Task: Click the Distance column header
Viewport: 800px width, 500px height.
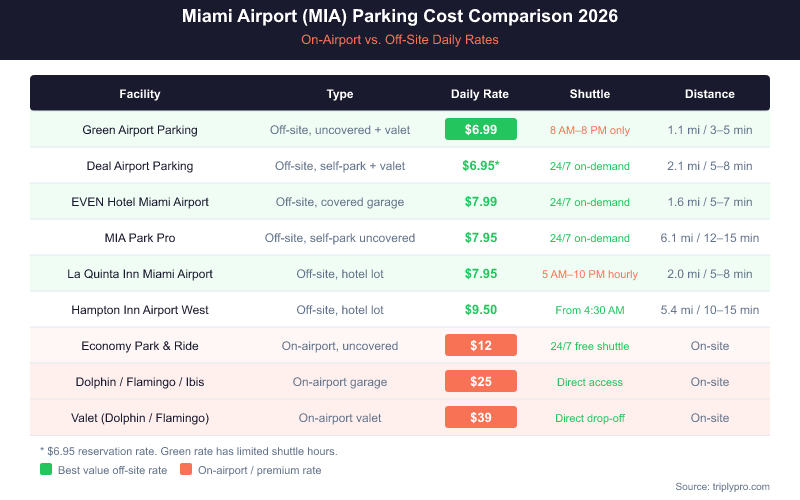Action: pyautogui.click(x=710, y=94)
